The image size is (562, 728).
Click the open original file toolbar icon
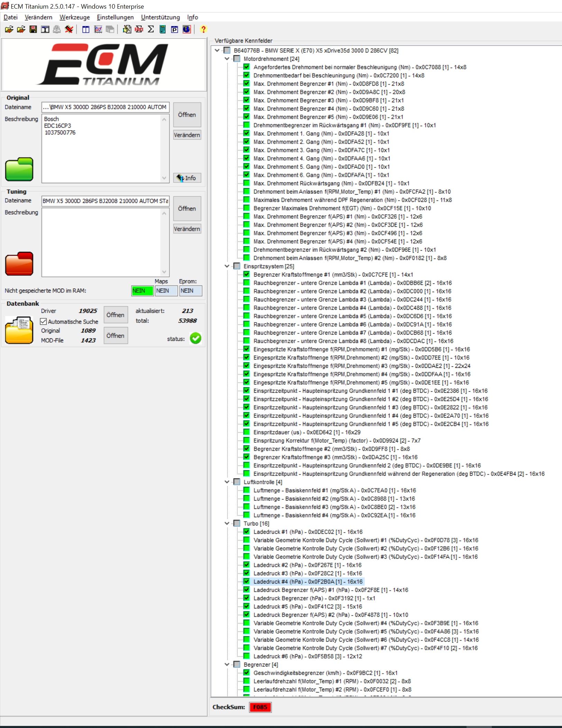point(9,29)
